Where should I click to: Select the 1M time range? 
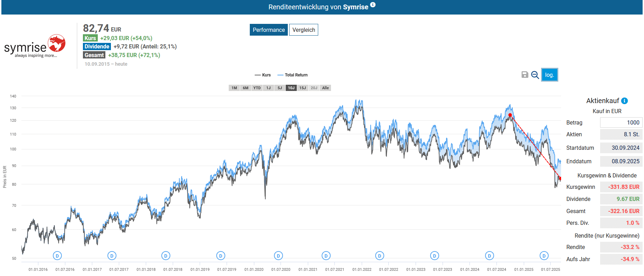(x=234, y=88)
